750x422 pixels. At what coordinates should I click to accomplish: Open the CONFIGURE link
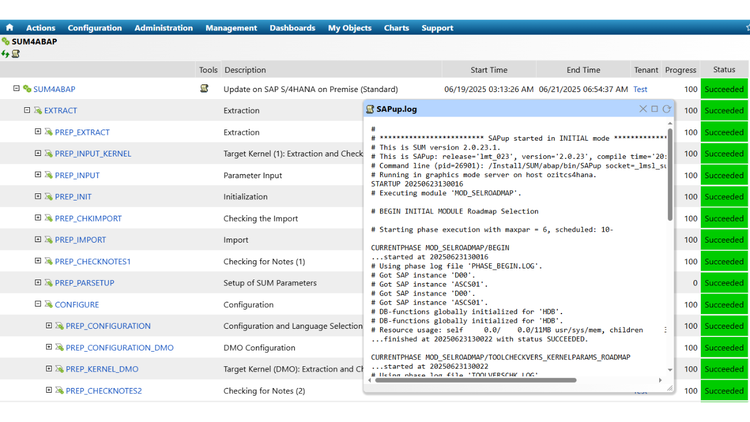(x=77, y=304)
